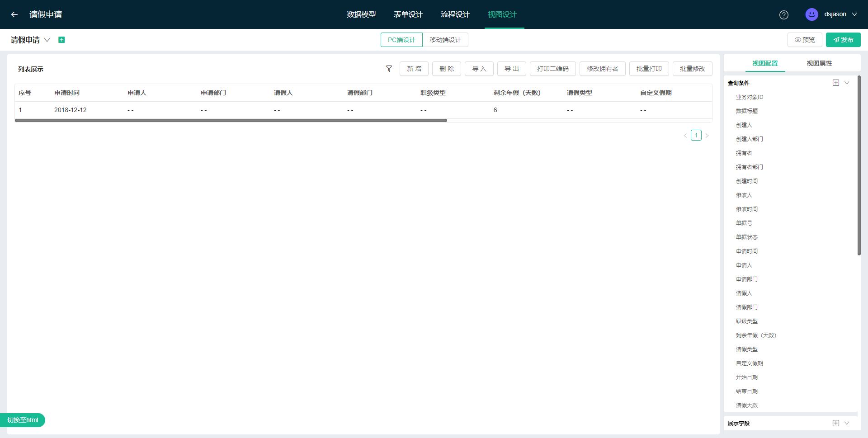This screenshot has width=868, height=438.
Task: Open the 请假申请 view dropdown chevron
Action: pyautogui.click(x=47, y=40)
